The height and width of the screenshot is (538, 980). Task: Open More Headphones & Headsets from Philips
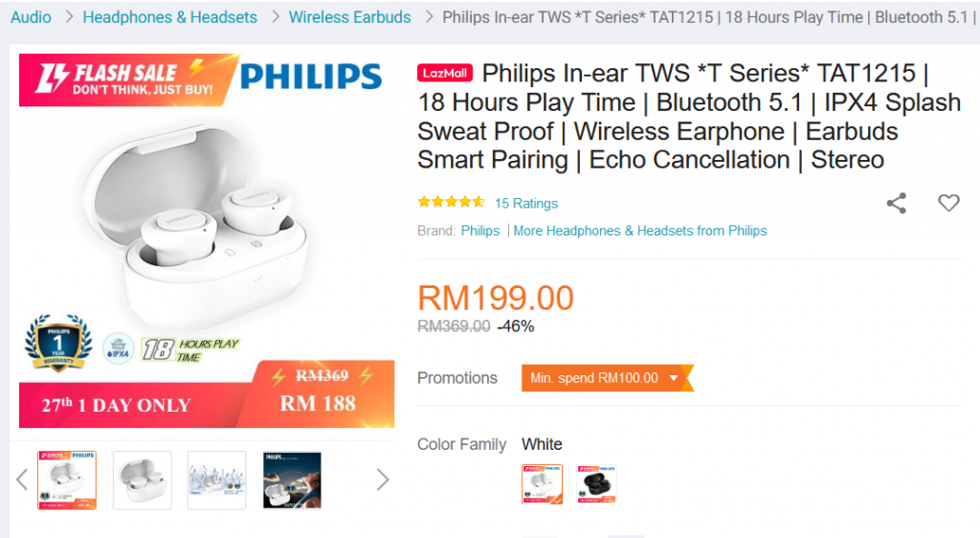[x=640, y=231]
